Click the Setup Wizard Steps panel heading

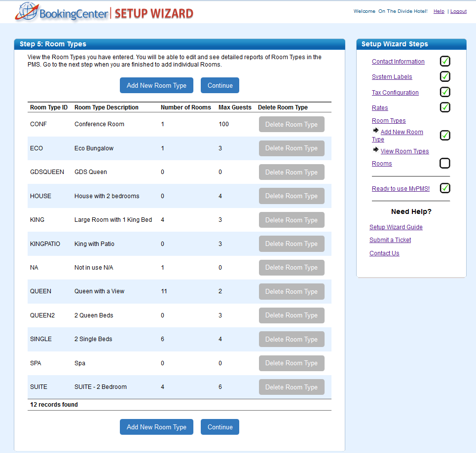point(395,44)
